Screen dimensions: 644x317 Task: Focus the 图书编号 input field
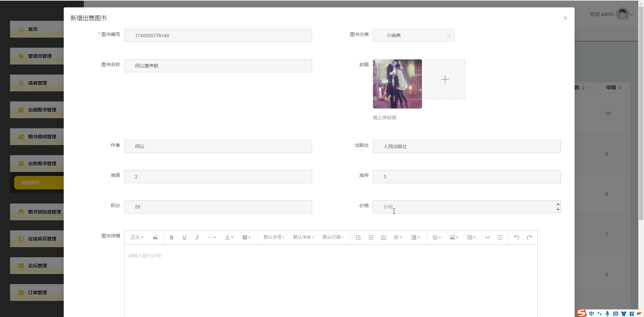[x=218, y=36]
